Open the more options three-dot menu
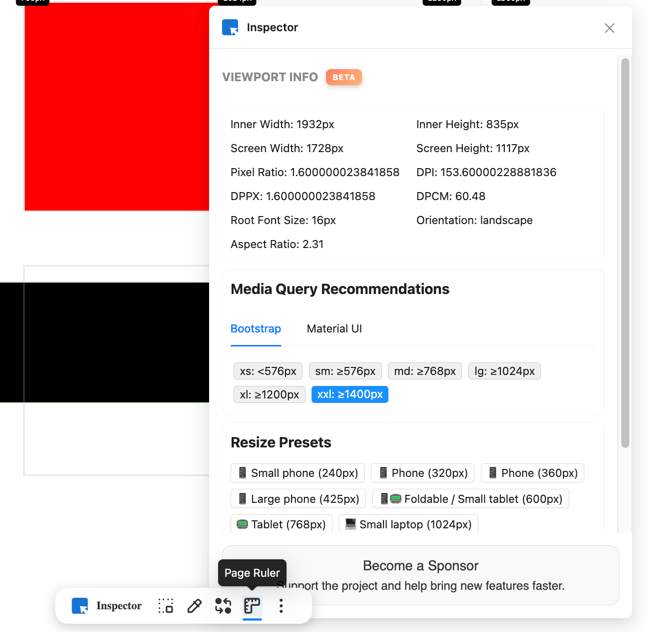The image size is (648, 632). pos(281,606)
